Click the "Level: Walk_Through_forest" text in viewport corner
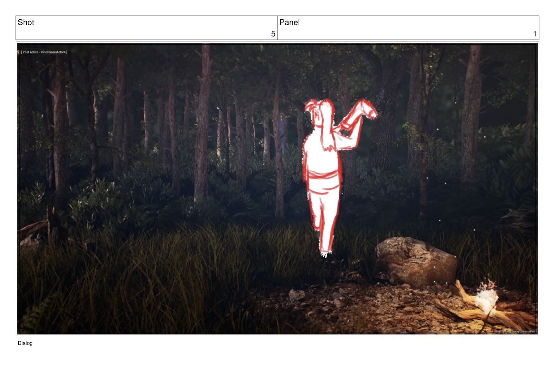This screenshot has height=392, width=555. tap(516, 331)
